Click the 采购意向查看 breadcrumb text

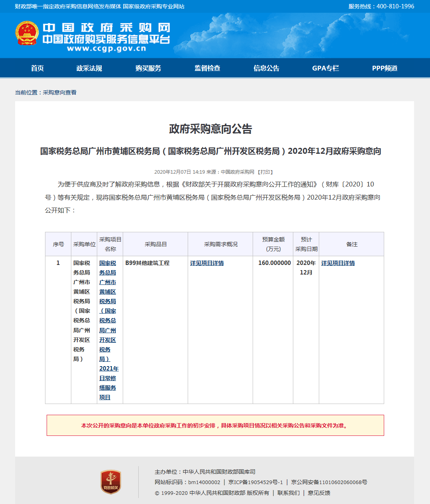60,92
